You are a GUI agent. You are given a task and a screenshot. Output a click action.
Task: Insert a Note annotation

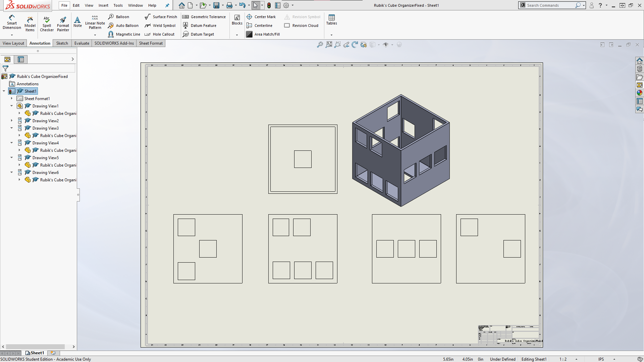pos(77,21)
